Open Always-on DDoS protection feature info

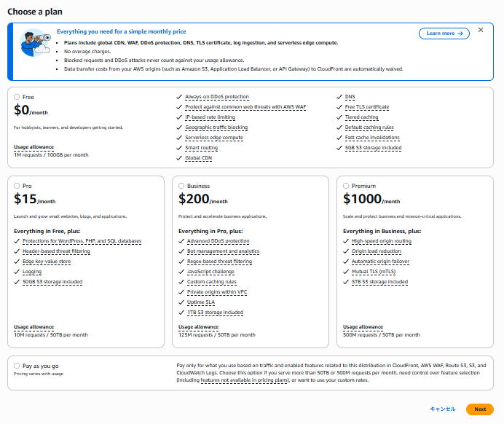[216, 97]
